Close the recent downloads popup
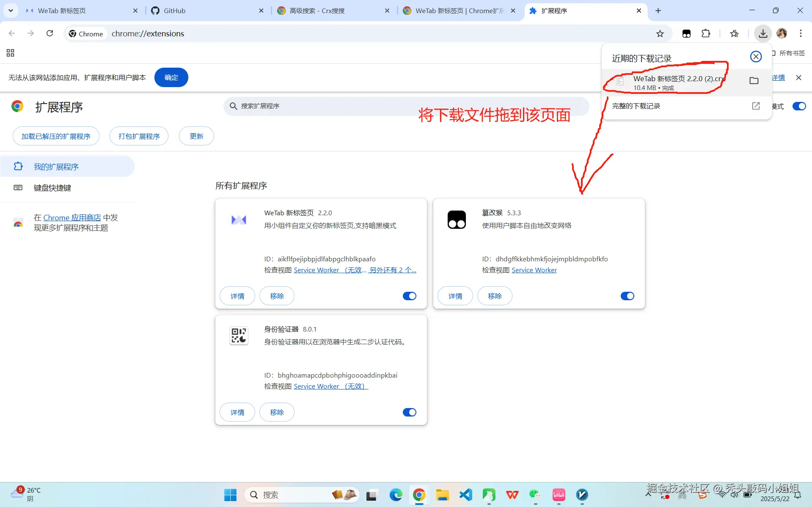812x507 pixels. 756,57
